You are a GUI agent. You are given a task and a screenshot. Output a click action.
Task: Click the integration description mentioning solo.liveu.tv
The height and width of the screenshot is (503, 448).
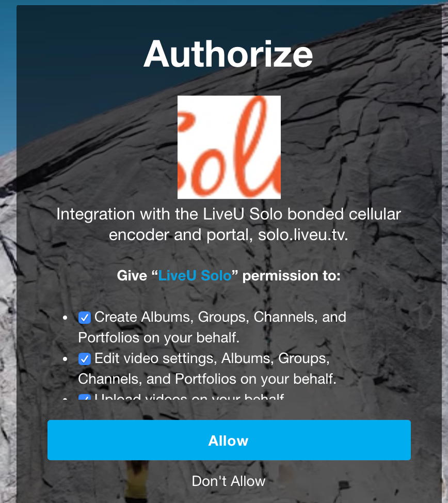pyautogui.click(x=229, y=224)
